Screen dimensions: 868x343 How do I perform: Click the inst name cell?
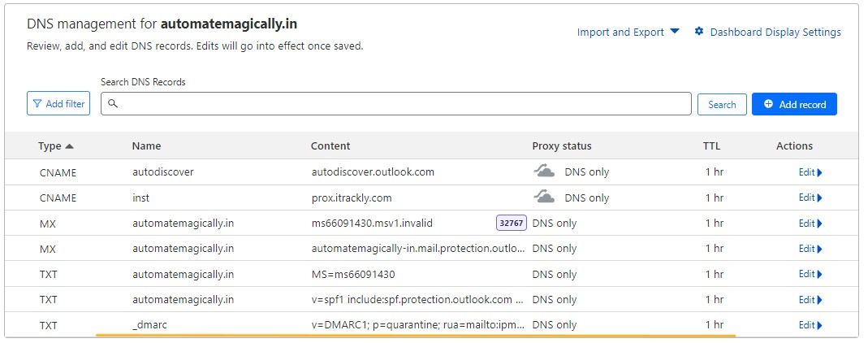click(140, 198)
